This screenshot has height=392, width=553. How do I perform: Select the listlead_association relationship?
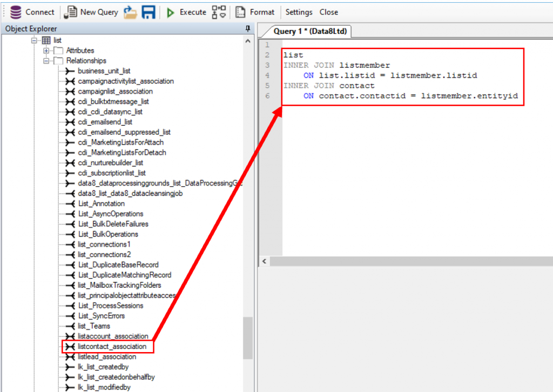point(107,357)
